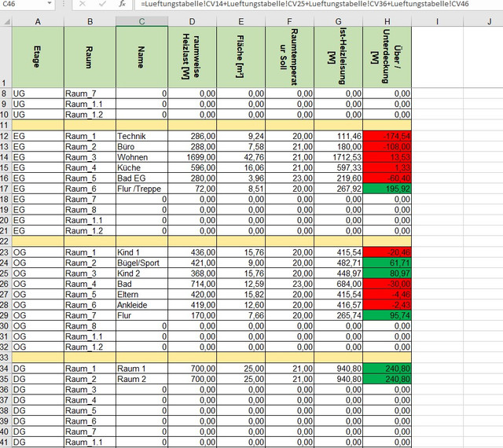The image size is (503, 448).
Task: Click the Bügel/Sport name cell
Action: click(141, 263)
